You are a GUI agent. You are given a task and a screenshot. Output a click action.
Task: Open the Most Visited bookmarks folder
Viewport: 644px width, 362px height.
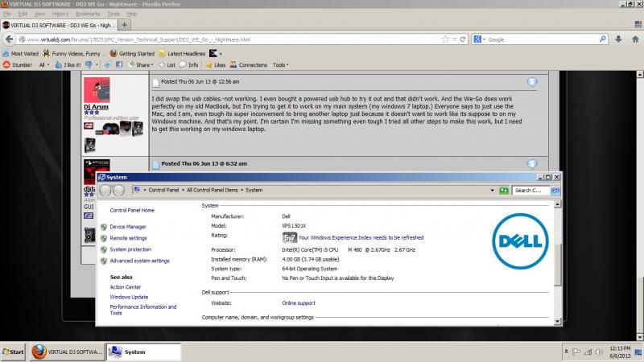(21, 53)
